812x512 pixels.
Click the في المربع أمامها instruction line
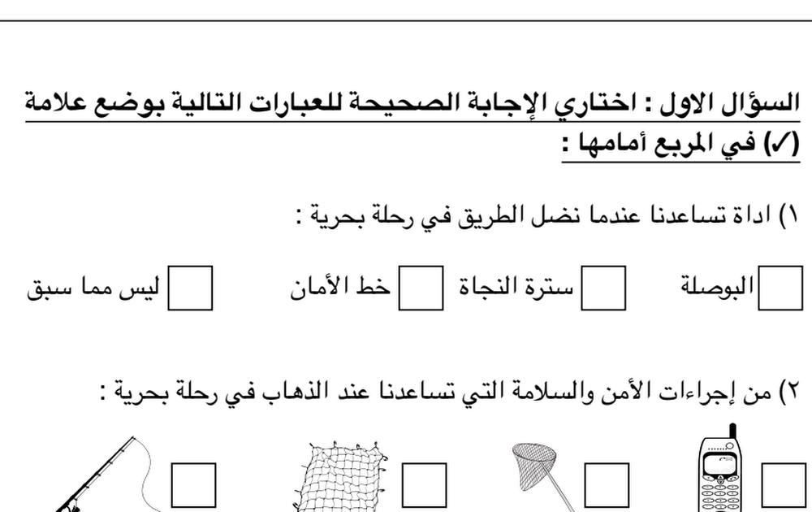[x=681, y=143]
